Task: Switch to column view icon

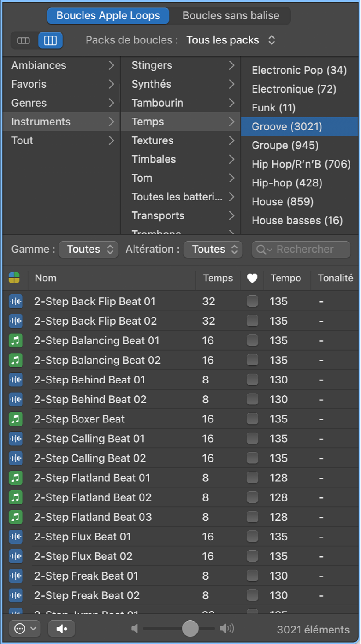Action: (x=51, y=41)
